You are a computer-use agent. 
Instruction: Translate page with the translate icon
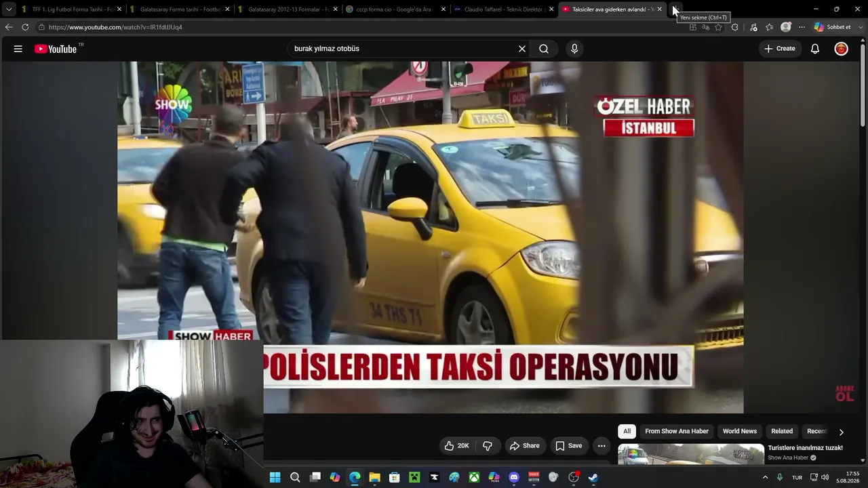[x=706, y=27]
